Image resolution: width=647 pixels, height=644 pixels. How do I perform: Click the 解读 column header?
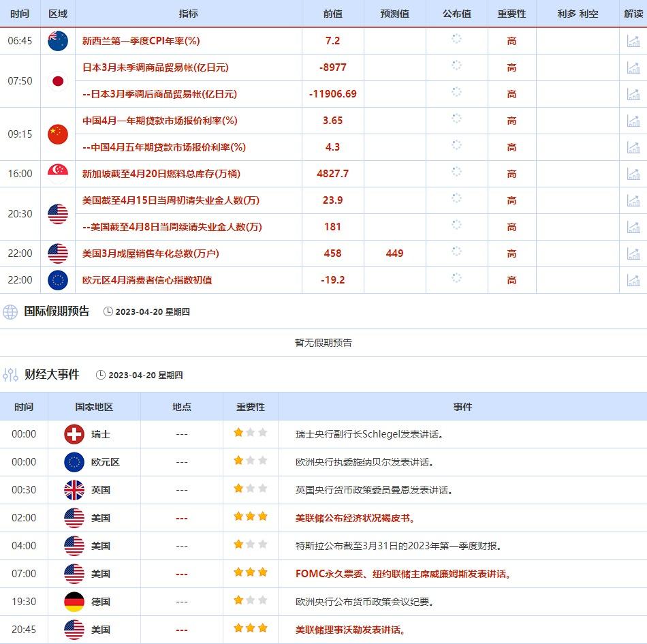pyautogui.click(x=633, y=14)
